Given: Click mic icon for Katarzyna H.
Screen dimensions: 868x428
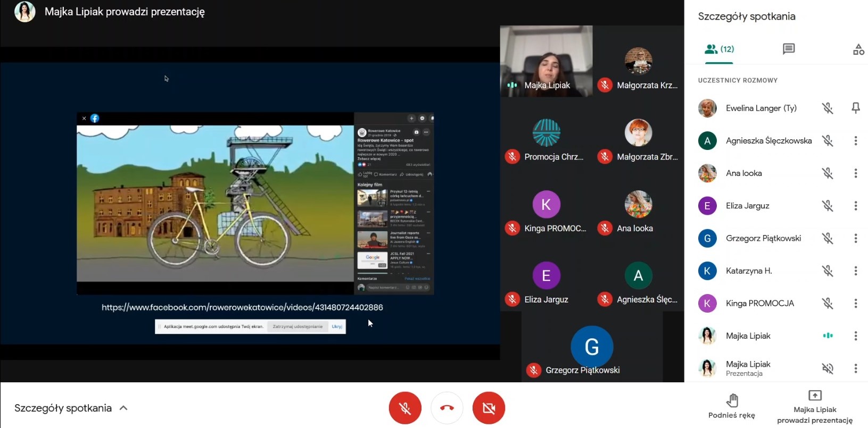Looking at the screenshot, I should (x=828, y=271).
